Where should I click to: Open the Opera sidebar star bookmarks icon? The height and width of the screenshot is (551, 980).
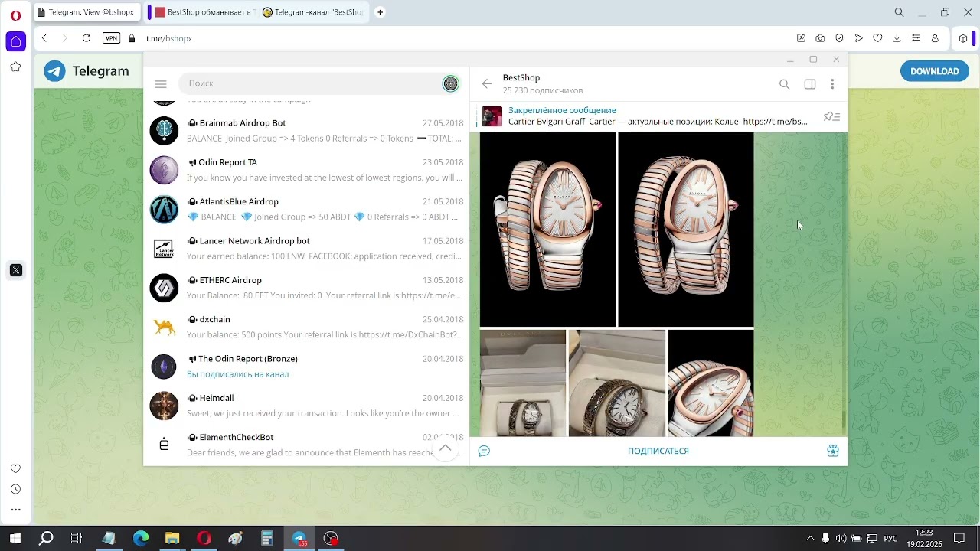pos(15,67)
